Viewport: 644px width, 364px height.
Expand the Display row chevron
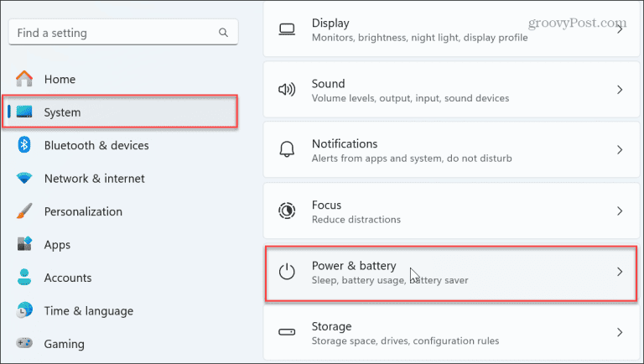[x=620, y=29]
